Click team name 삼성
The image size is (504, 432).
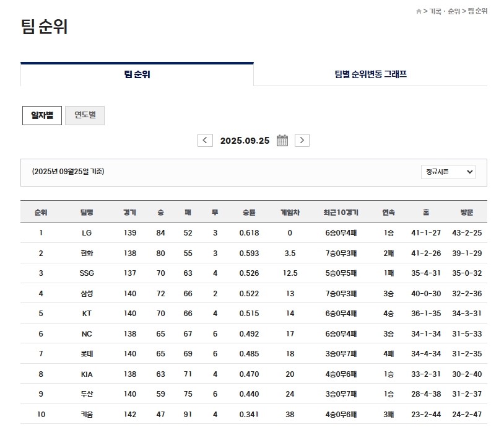coord(87,293)
